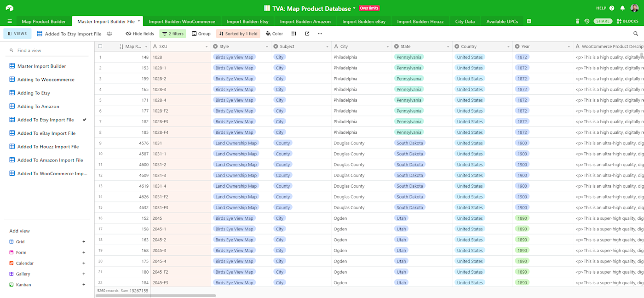
Task: Switch to Import Builder: Etsy tab
Action: click(247, 21)
